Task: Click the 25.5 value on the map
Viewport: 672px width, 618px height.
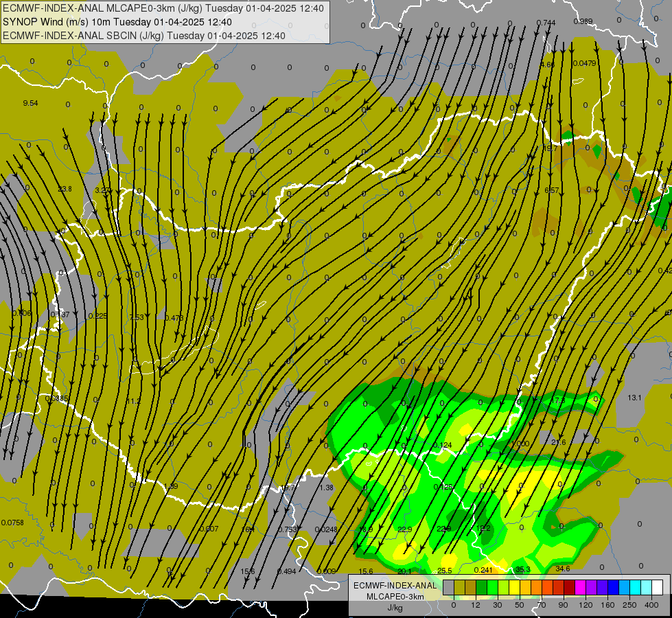Action: pos(444,571)
